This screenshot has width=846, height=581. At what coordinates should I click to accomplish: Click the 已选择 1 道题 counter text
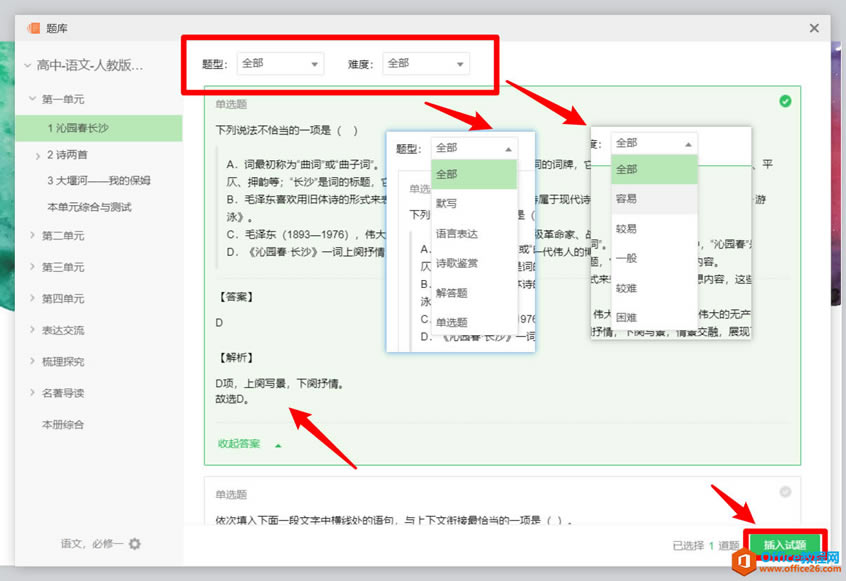(706, 545)
